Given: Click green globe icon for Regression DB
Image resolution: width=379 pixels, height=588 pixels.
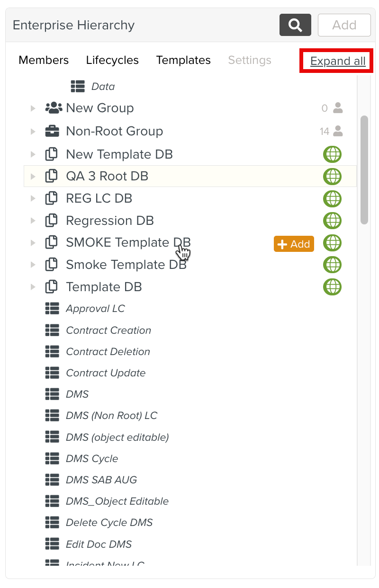Looking at the screenshot, I should 332,221.
